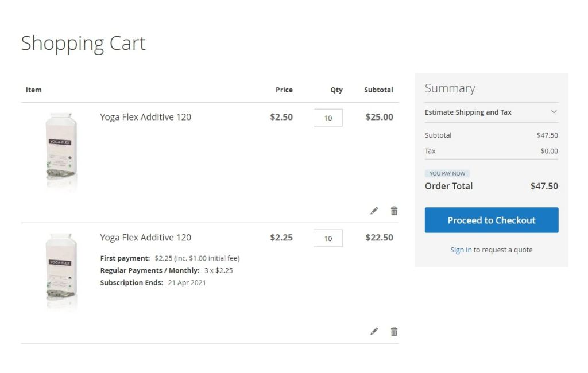This screenshot has width=588, height=373.
Task: Focus the quantity field of the $2.25 item
Action: pos(328,238)
